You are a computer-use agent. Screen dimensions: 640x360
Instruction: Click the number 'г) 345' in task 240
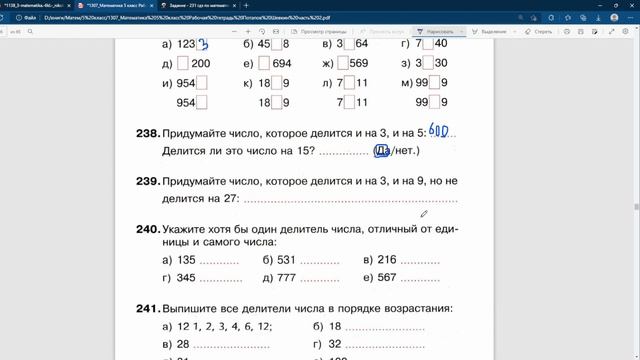(179, 278)
